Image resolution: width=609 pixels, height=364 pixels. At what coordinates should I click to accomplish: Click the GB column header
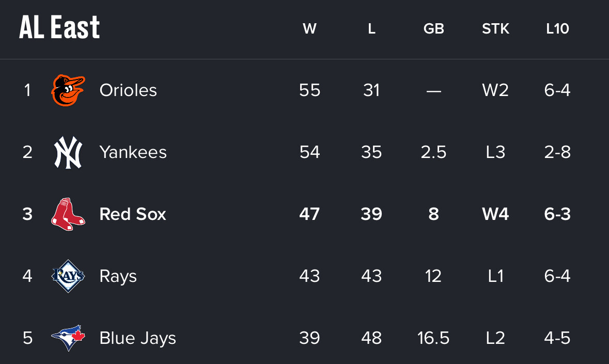click(433, 29)
